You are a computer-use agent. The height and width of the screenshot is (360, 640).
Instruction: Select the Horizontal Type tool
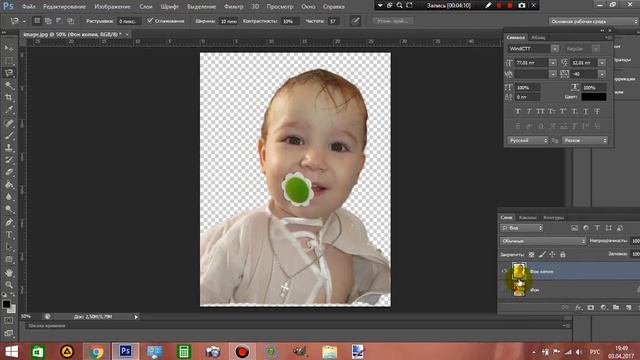[9, 235]
